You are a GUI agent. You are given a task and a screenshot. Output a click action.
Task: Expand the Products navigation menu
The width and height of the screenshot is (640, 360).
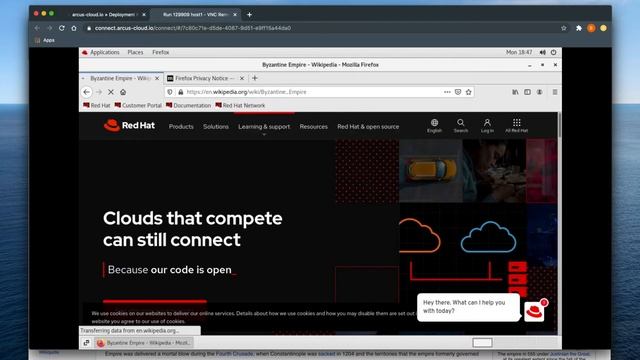[181, 127]
